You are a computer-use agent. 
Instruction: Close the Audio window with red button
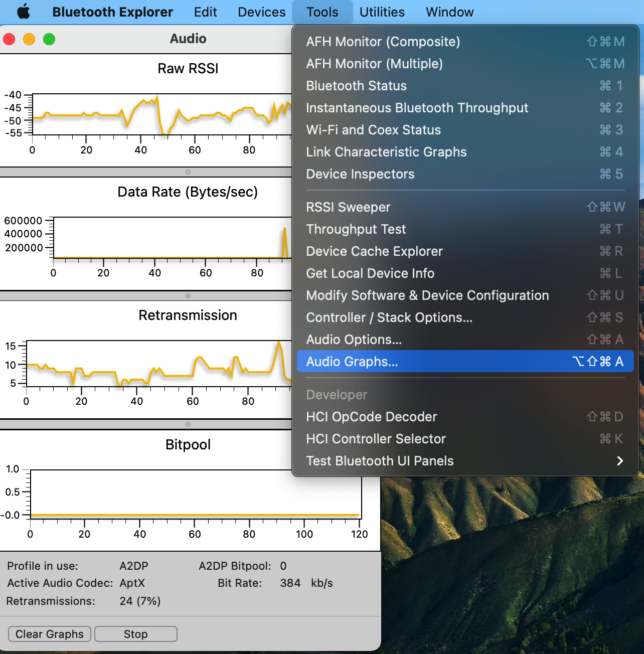coord(9,39)
